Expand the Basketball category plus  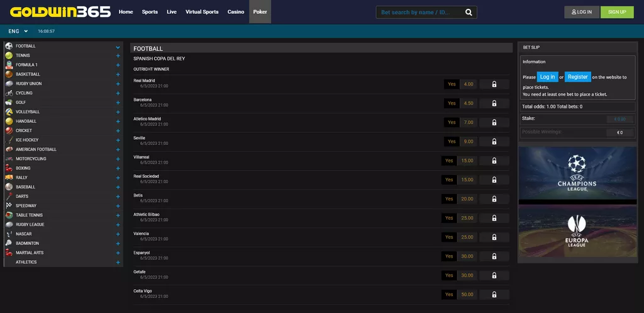click(118, 74)
